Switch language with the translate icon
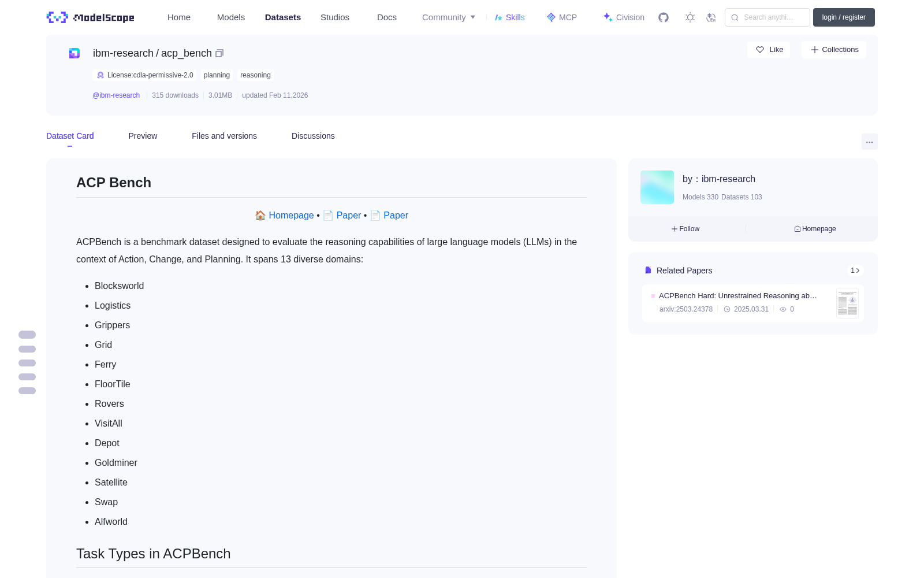 point(711,17)
